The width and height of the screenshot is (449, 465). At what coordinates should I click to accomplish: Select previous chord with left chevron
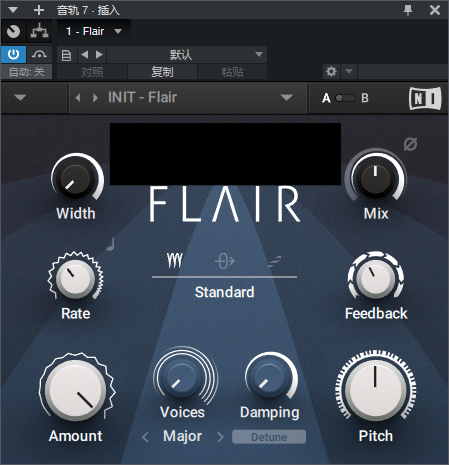[145, 437]
